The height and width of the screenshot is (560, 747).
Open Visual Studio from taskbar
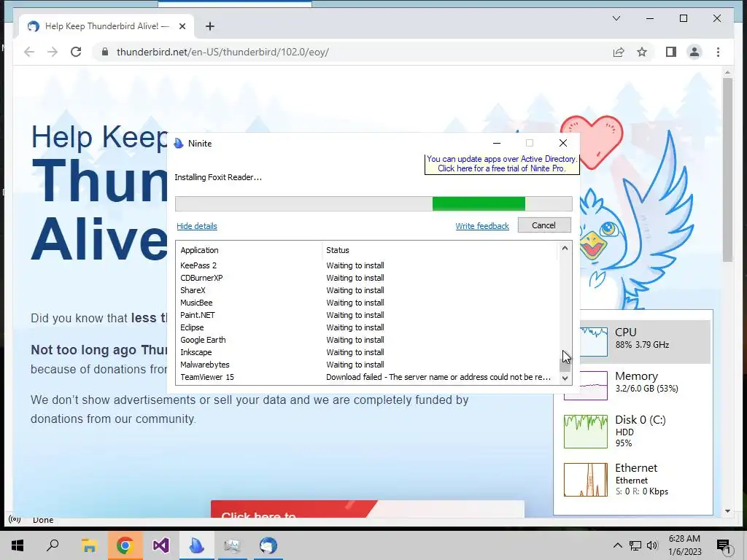(160, 545)
